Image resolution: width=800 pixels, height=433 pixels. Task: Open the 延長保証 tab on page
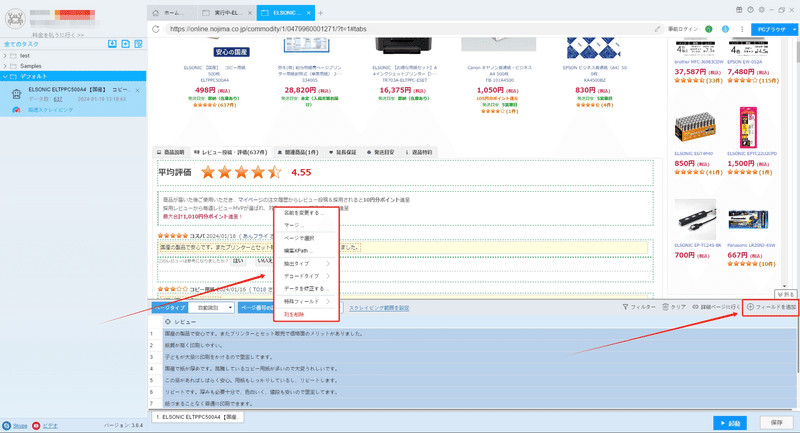[342, 152]
